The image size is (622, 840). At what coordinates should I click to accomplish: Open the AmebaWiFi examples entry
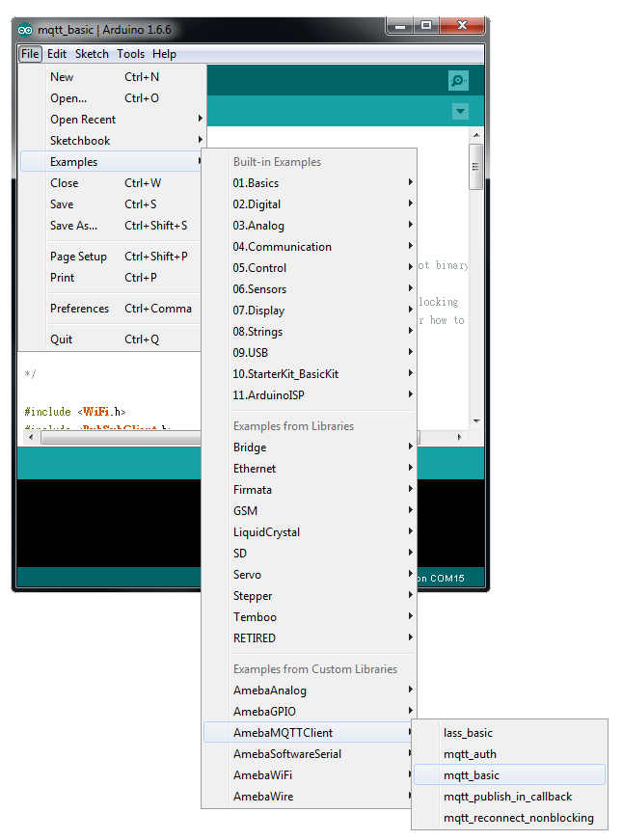pyautogui.click(x=310, y=775)
